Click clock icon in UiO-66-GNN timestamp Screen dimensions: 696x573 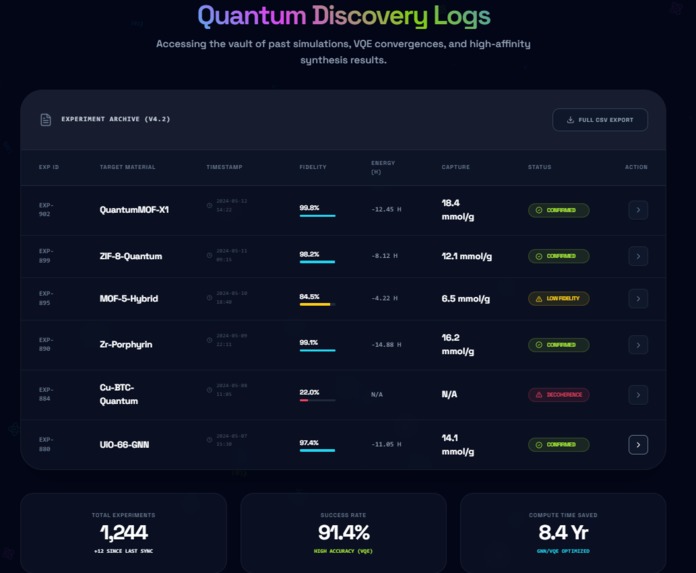(210, 440)
